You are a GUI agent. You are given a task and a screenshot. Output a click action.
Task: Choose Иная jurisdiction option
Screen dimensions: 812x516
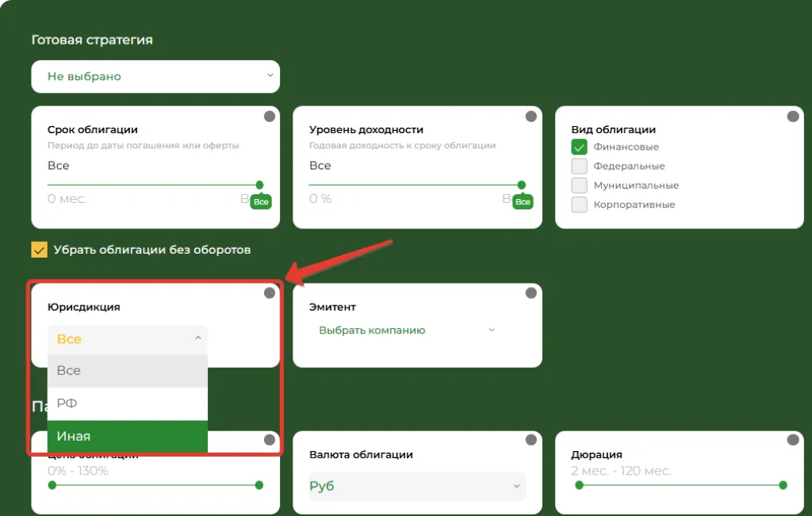click(128, 436)
